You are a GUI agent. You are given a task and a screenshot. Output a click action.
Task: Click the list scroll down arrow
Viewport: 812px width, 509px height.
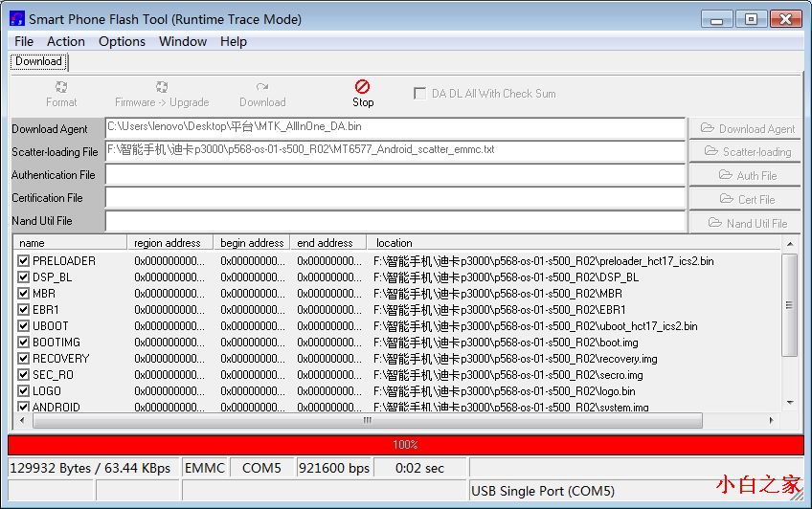point(790,403)
